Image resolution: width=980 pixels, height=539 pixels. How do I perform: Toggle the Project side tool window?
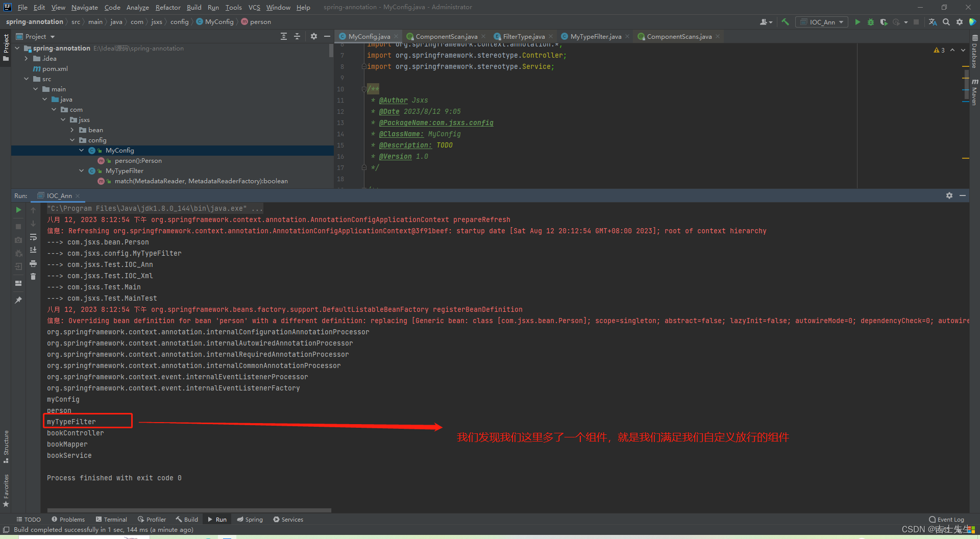click(x=6, y=47)
